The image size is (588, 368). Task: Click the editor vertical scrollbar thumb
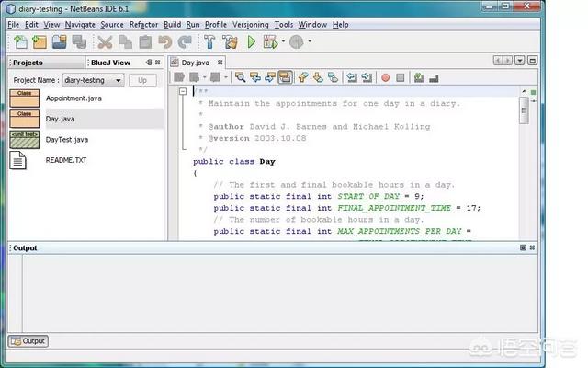click(x=524, y=110)
